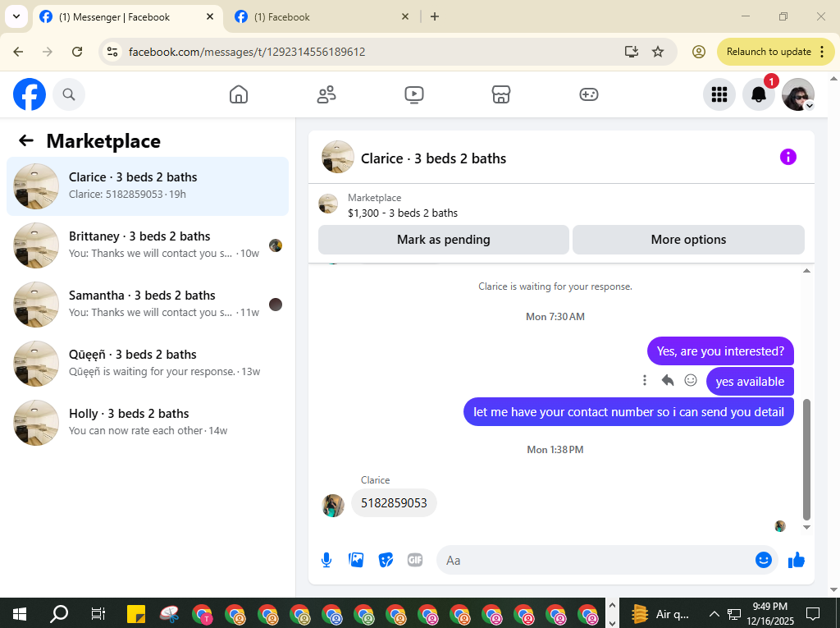Open the Notifications bell

[x=759, y=94]
